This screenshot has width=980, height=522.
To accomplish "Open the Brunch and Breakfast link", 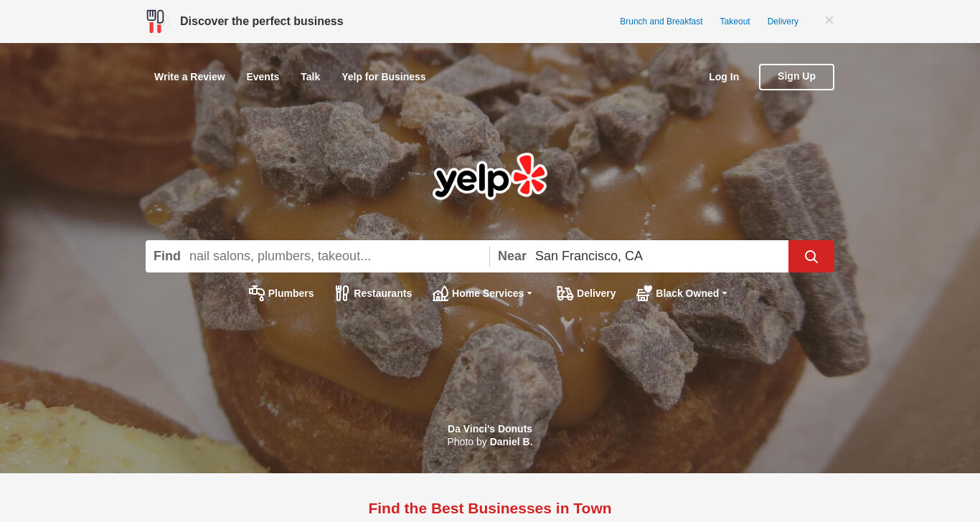I will (x=661, y=22).
